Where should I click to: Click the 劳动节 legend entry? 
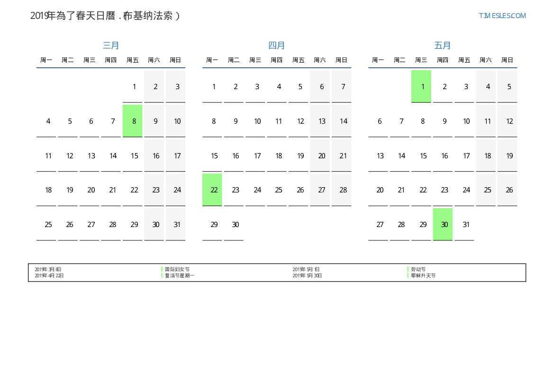418,269
